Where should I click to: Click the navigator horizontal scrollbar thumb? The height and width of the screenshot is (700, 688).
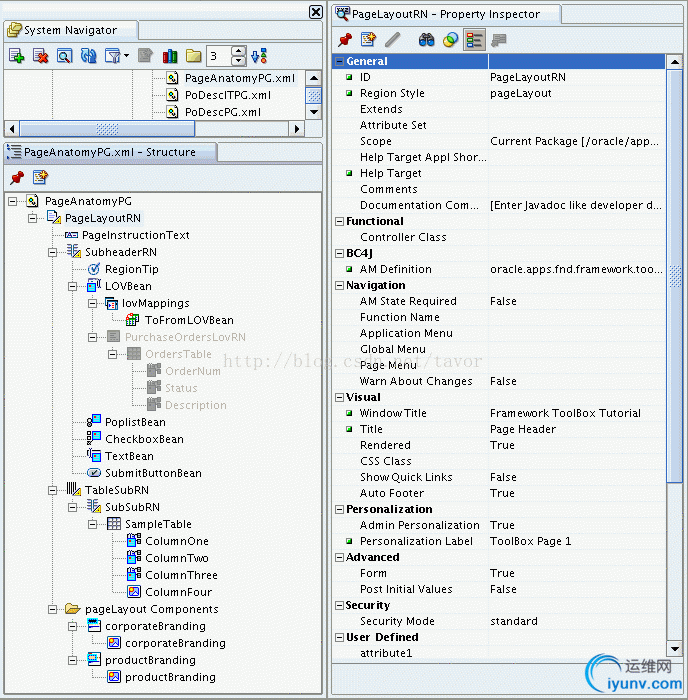(108, 129)
